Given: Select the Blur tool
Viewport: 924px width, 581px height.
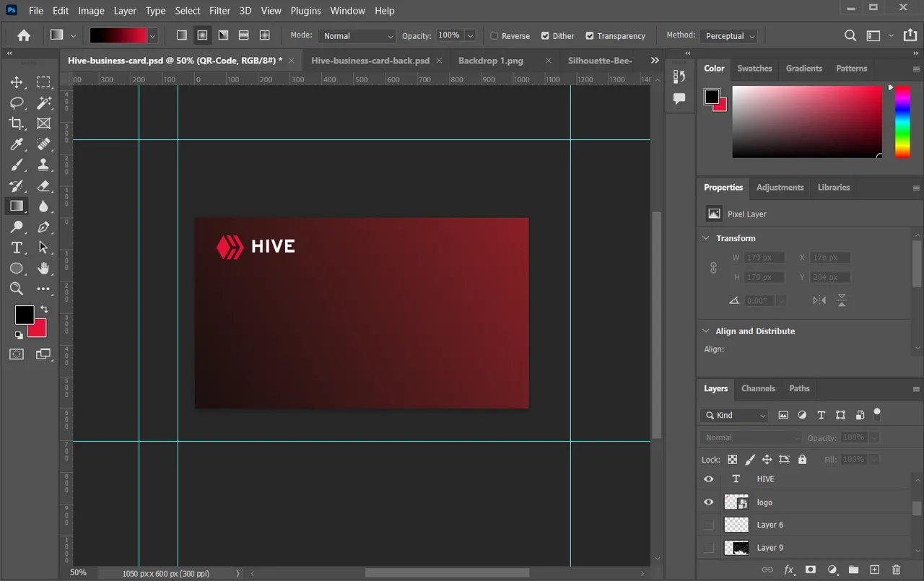Looking at the screenshot, I should pos(44,206).
